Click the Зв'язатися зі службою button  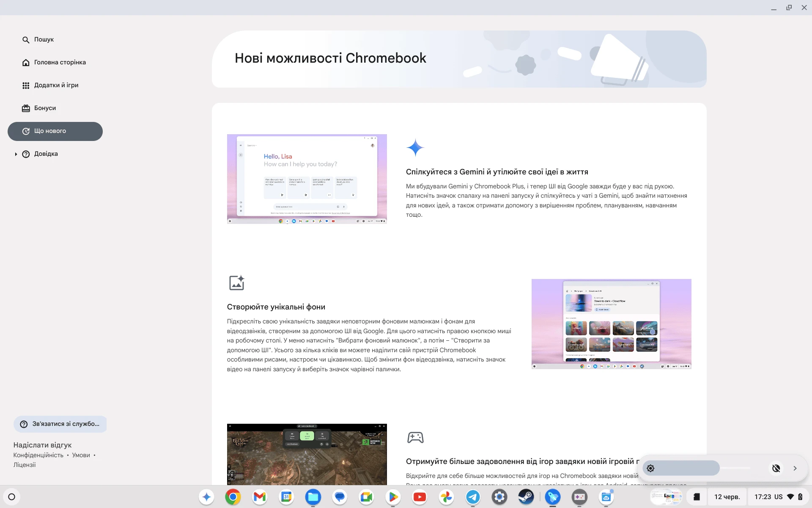(60, 424)
